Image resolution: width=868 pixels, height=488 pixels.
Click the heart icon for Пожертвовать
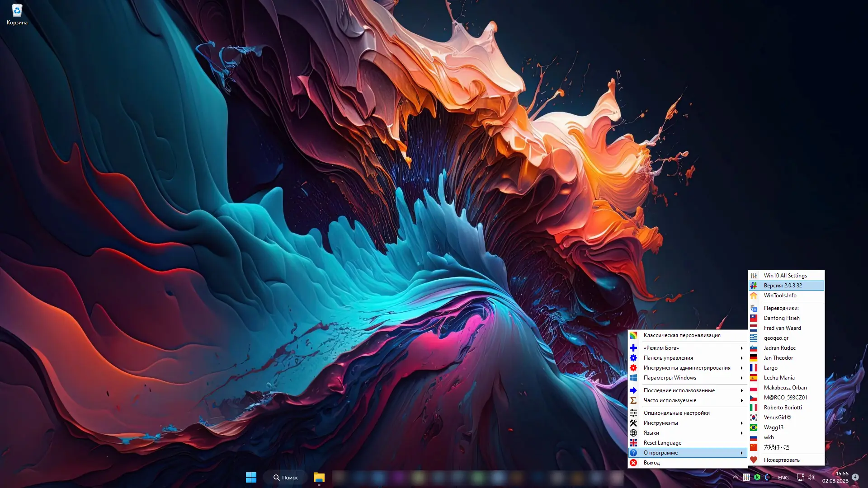point(754,460)
